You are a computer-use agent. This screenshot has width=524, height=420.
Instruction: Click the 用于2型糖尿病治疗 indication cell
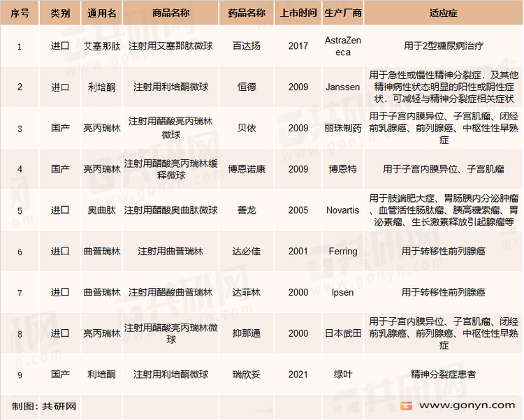pyautogui.click(x=444, y=46)
